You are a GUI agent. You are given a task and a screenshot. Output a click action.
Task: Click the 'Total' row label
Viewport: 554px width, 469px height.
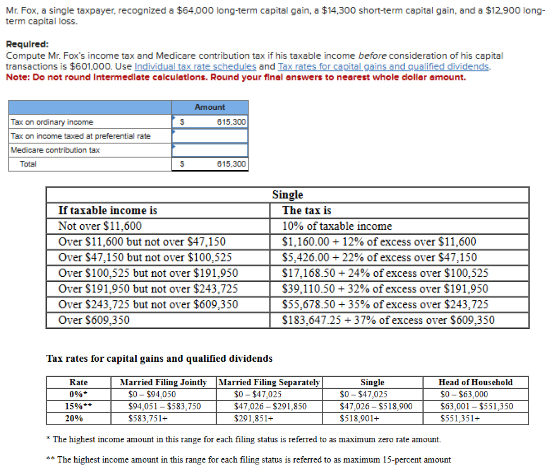(28, 164)
